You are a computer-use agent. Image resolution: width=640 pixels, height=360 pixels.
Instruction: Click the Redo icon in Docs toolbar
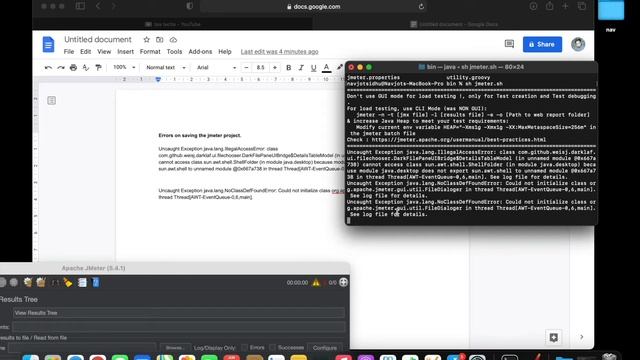pyautogui.click(x=61, y=67)
